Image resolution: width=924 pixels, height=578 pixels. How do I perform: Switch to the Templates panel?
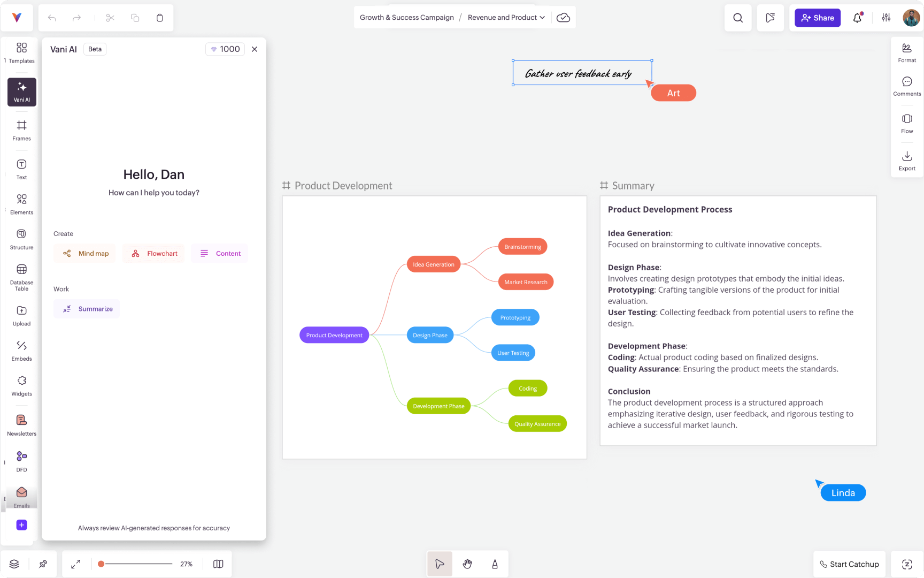pyautogui.click(x=21, y=52)
